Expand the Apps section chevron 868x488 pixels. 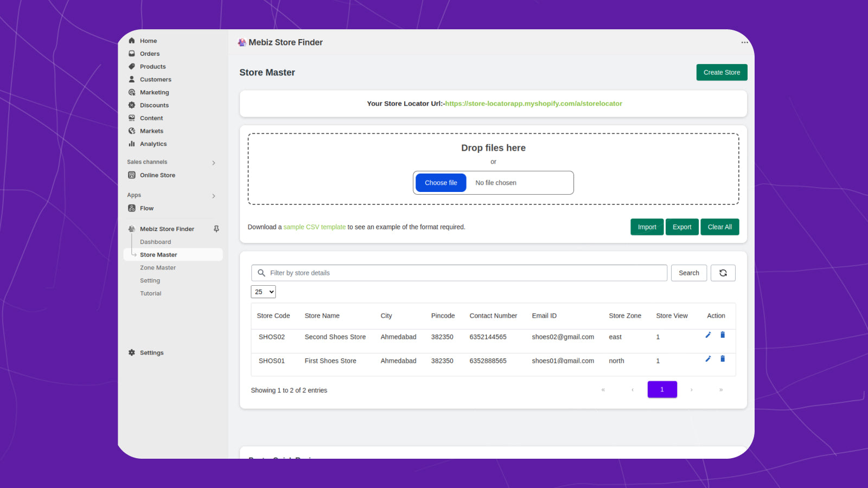point(214,196)
